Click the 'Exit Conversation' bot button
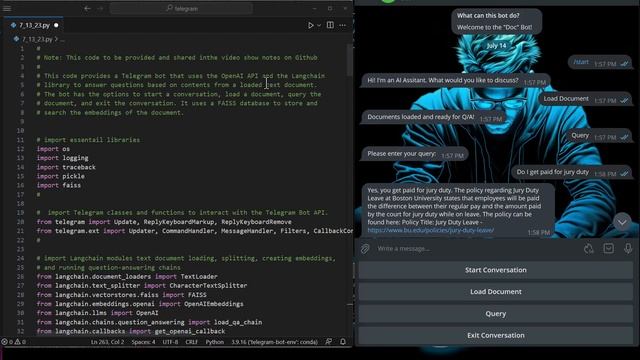This screenshot has width=640, height=360. pyautogui.click(x=496, y=335)
